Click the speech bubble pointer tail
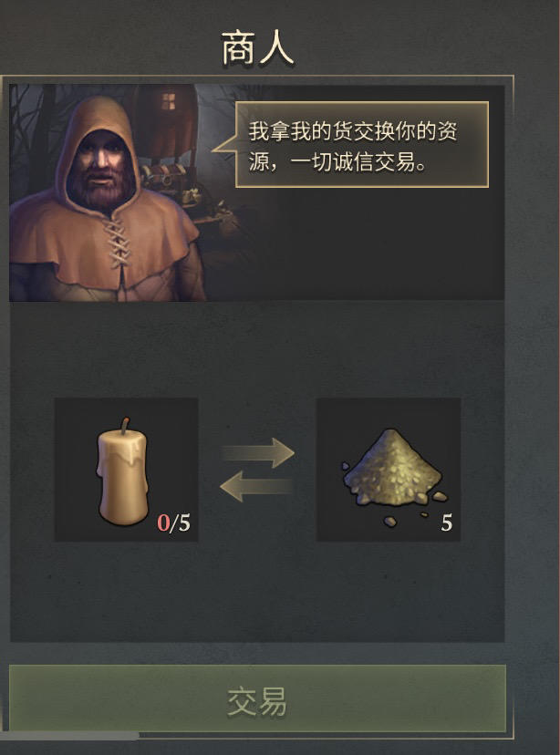560x755 pixels. click(224, 144)
